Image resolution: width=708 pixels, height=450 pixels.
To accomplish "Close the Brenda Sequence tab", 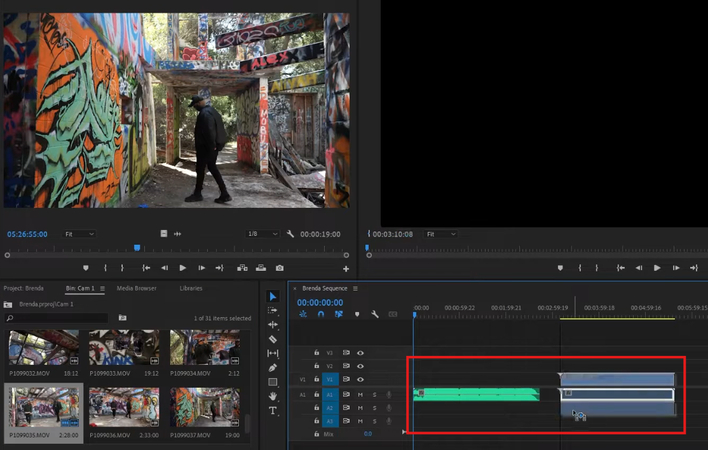I will [x=295, y=288].
